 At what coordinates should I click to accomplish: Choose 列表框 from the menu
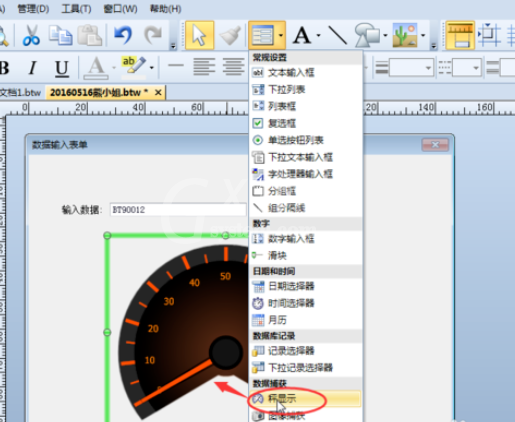(305, 106)
